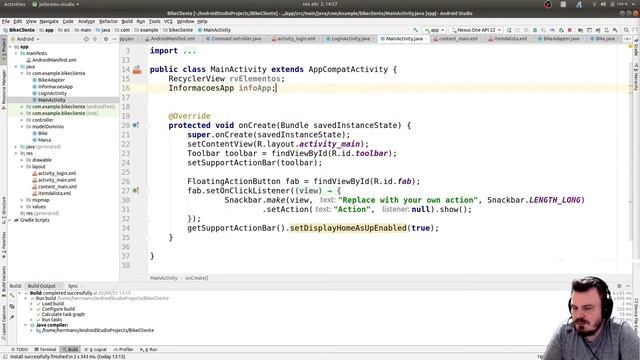The image size is (640, 360).
Task: Open the Refactor menu
Action: 108,21
